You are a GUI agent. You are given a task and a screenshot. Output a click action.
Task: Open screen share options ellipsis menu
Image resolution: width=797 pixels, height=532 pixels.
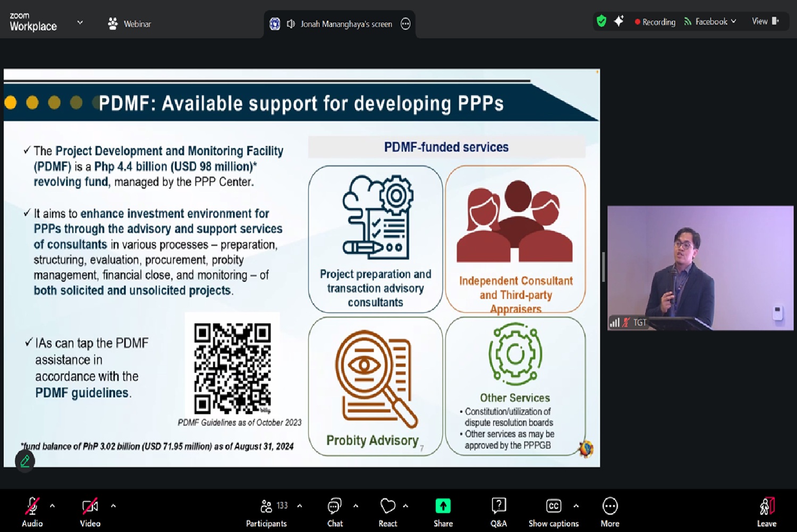pos(405,24)
